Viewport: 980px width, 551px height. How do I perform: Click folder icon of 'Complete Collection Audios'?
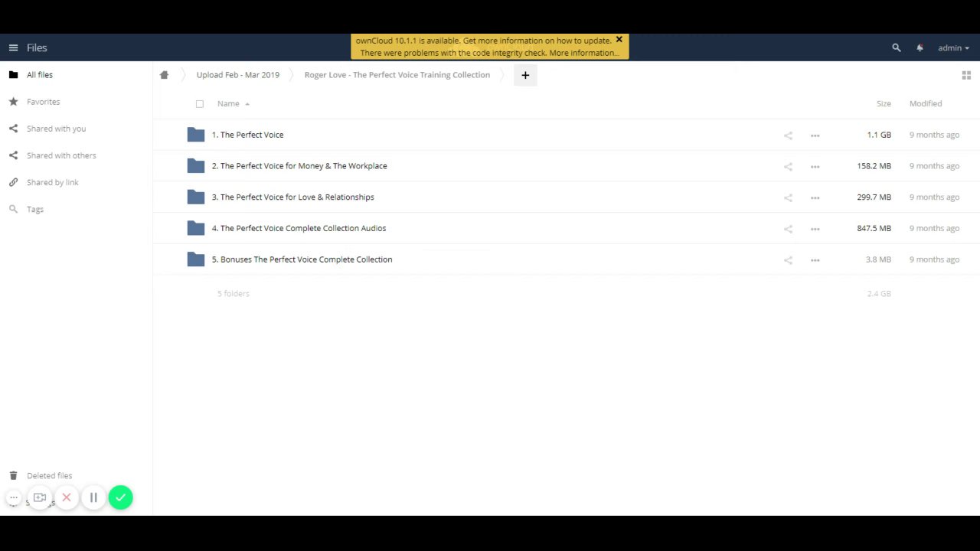point(196,228)
